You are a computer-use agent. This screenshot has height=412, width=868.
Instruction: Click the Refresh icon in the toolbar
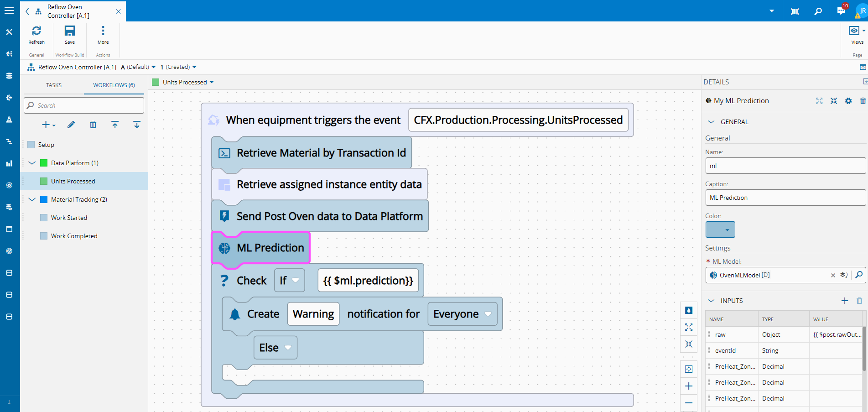[36, 31]
